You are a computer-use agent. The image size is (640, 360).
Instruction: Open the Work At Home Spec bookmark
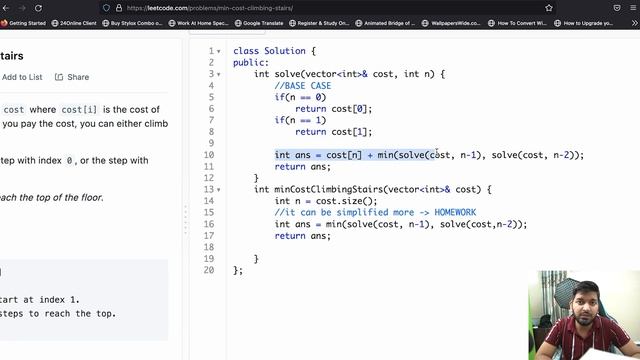(199, 23)
